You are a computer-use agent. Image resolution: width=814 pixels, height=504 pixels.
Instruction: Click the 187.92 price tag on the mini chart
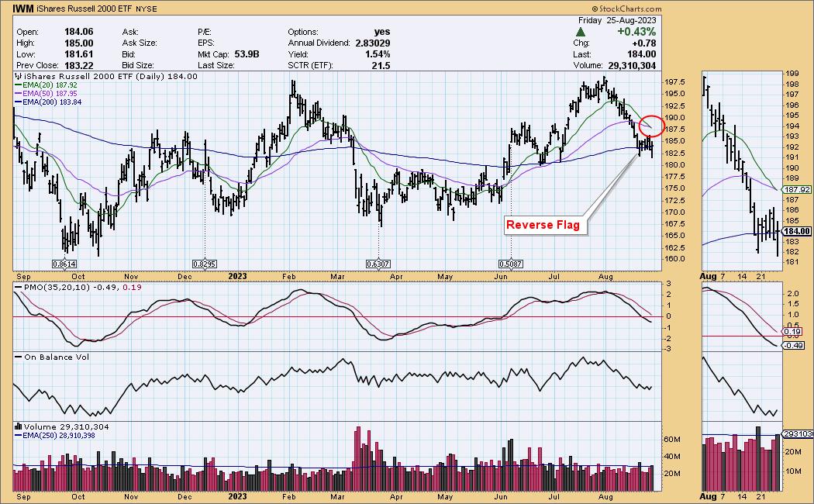(798, 190)
